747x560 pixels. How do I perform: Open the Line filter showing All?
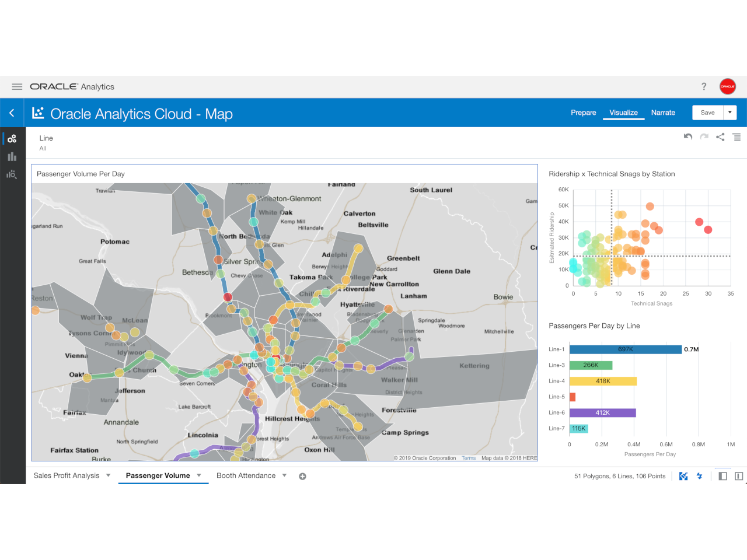(46, 143)
